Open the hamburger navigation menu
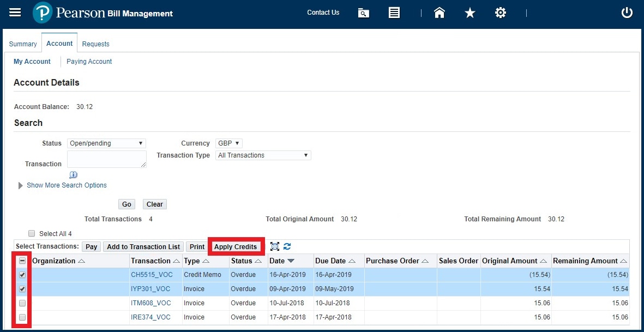This screenshot has width=644, height=332. [x=15, y=13]
